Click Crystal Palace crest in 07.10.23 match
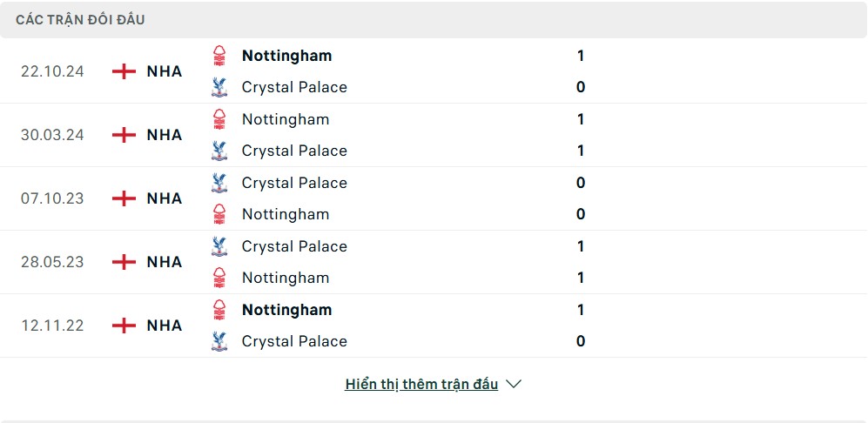This screenshot has width=868, height=423. [x=219, y=183]
